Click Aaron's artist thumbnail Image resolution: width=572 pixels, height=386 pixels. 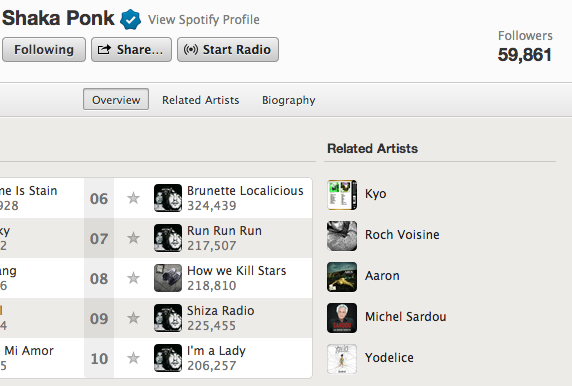(x=342, y=277)
